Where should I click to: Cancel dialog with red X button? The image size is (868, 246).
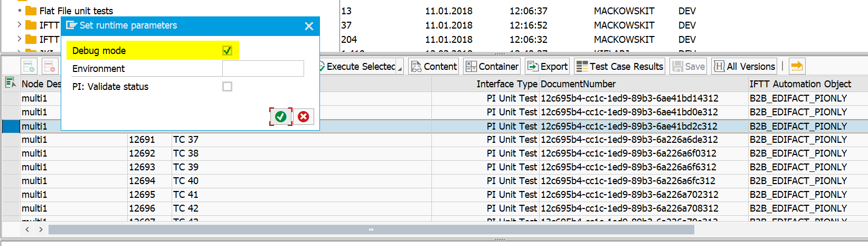(x=304, y=116)
